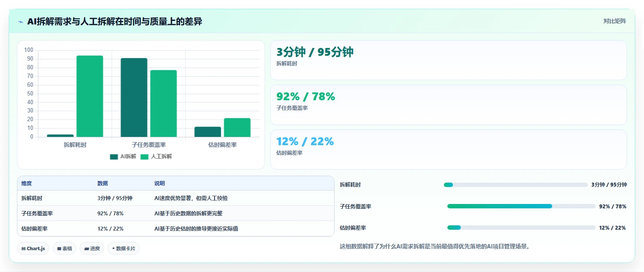
Task: Click the progress value 92% / 78%
Action: click(613, 206)
